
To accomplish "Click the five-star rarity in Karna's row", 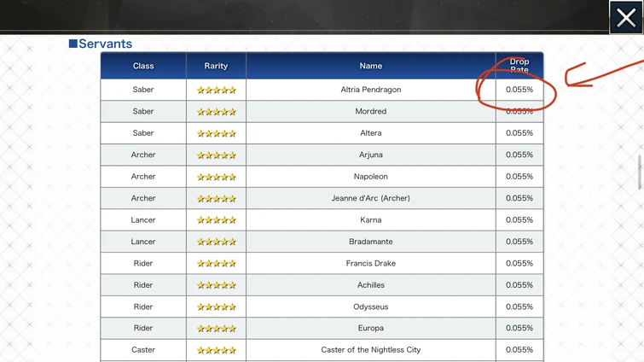I will pos(217,220).
